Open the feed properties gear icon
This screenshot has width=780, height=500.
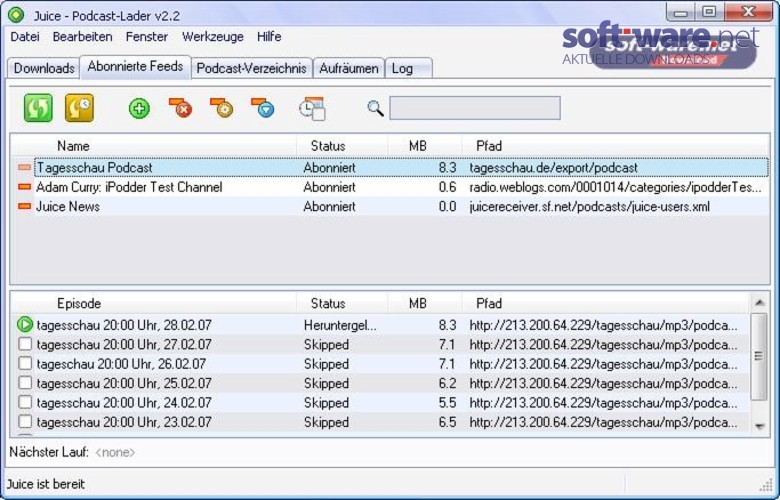pos(221,107)
